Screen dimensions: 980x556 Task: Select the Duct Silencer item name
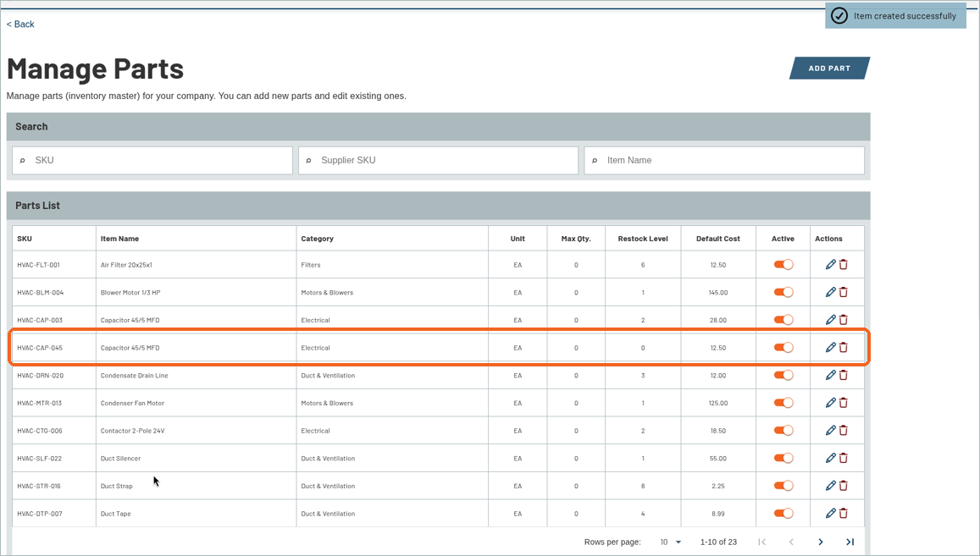click(120, 459)
